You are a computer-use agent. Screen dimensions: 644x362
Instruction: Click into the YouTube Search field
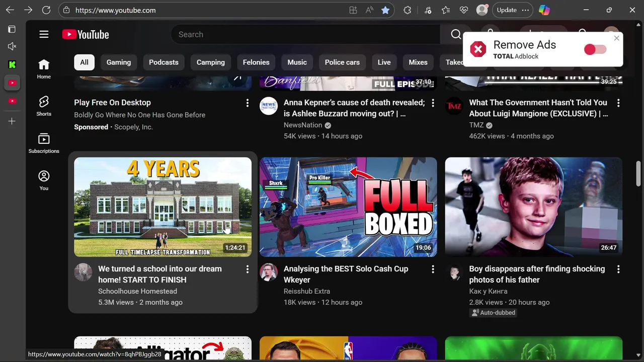(307, 34)
